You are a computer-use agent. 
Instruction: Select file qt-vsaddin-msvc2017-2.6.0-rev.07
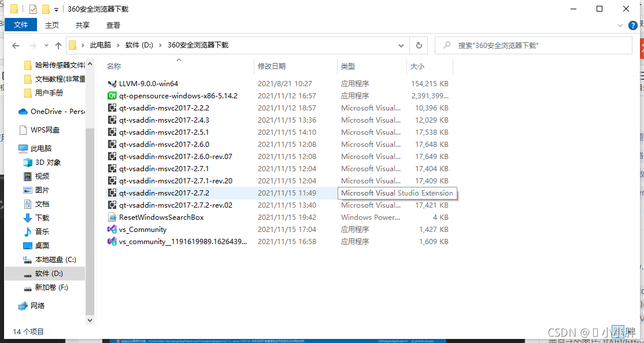(x=176, y=157)
